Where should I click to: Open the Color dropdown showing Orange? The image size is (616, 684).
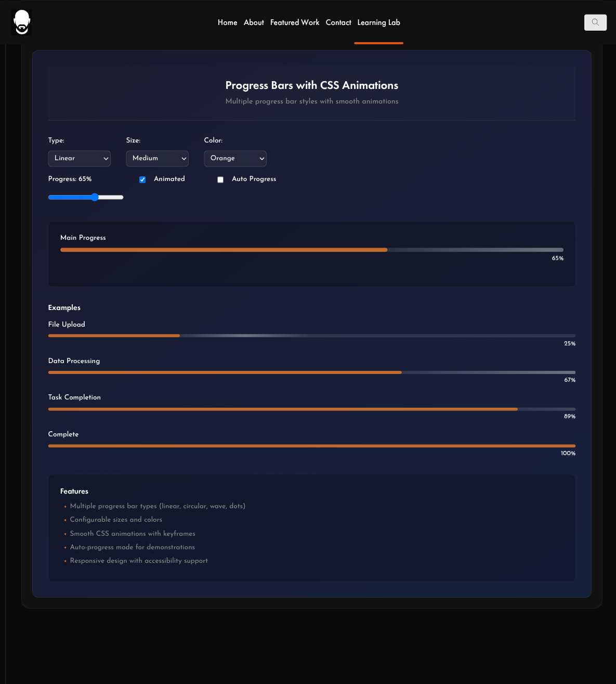click(x=235, y=158)
